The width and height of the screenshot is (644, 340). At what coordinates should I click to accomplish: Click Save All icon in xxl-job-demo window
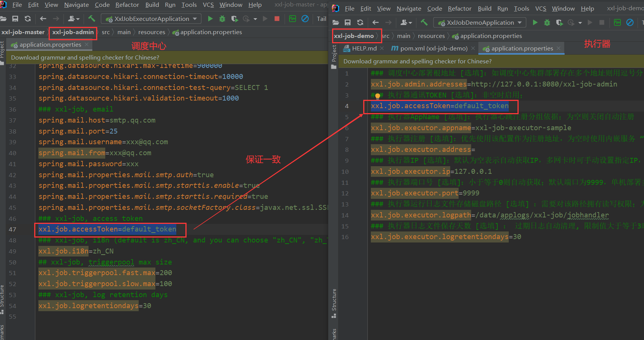[x=348, y=22]
